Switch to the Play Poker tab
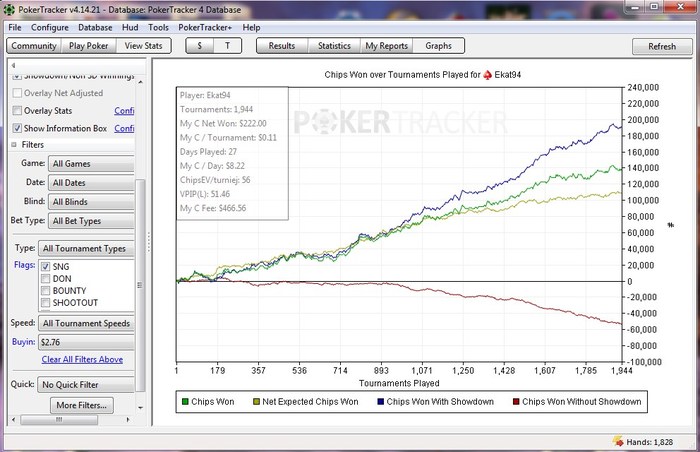This screenshot has width=700, height=452. click(88, 46)
